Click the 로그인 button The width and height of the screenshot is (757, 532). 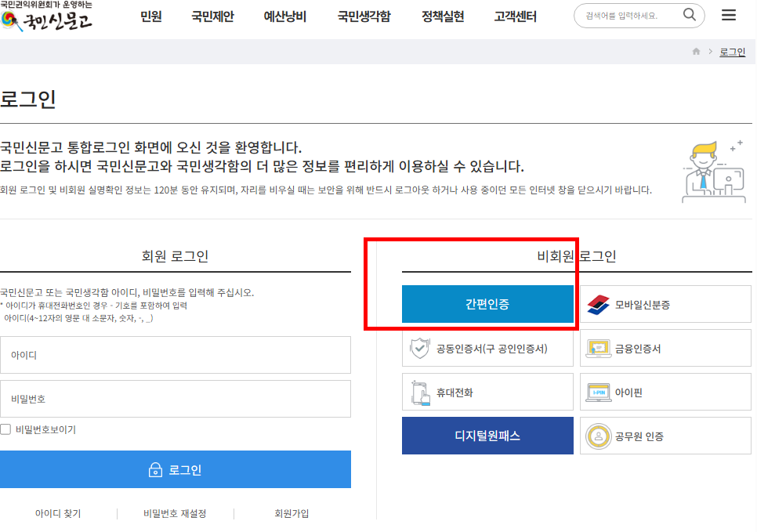176,469
